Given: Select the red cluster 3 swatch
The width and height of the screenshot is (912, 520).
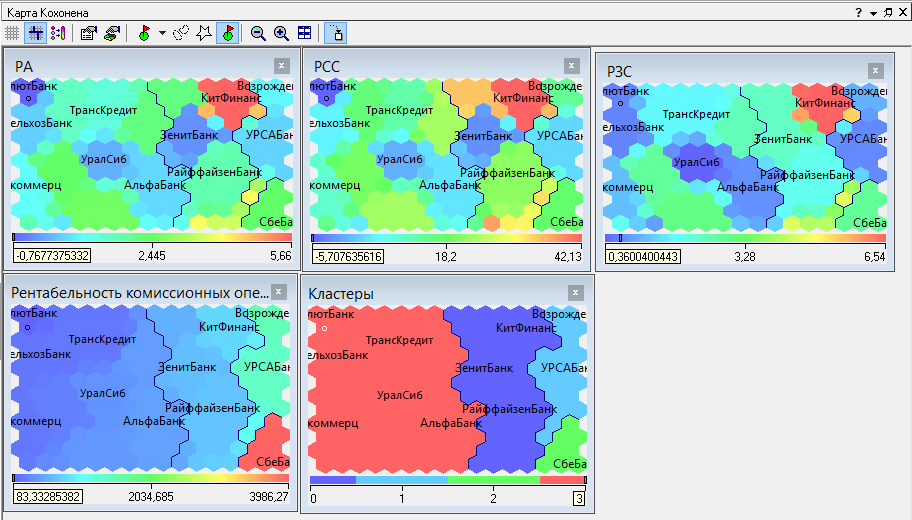Looking at the screenshot, I should (562, 480).
